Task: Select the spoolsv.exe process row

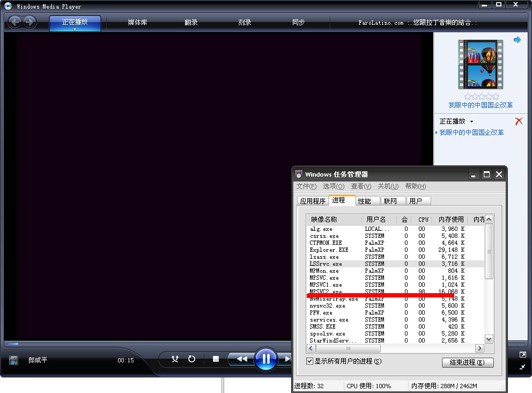Action: coord(395,333)
